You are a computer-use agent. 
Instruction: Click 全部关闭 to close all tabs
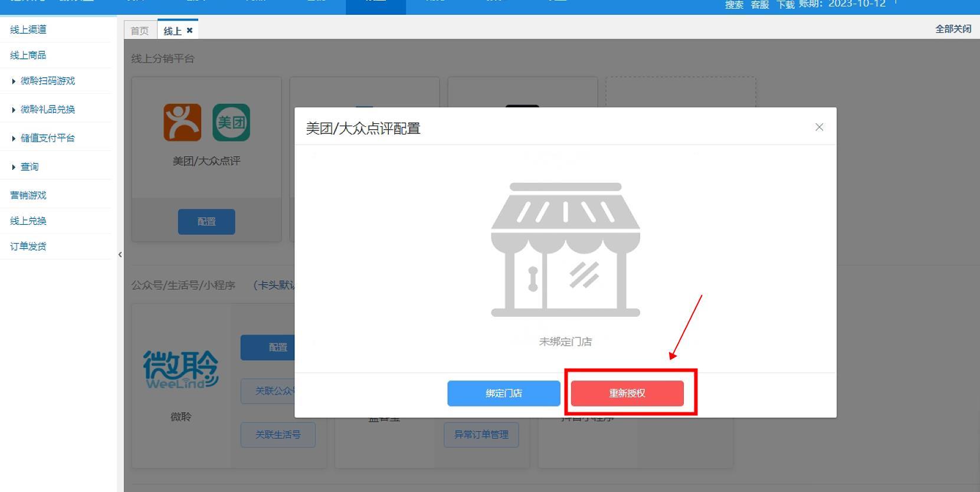point(953,29)
